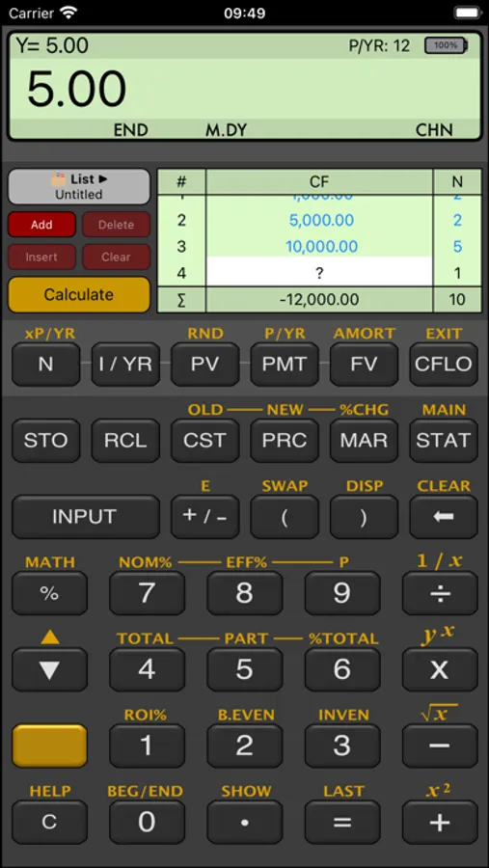
Task: Tap the total N value 10
Action: point(457,300)
